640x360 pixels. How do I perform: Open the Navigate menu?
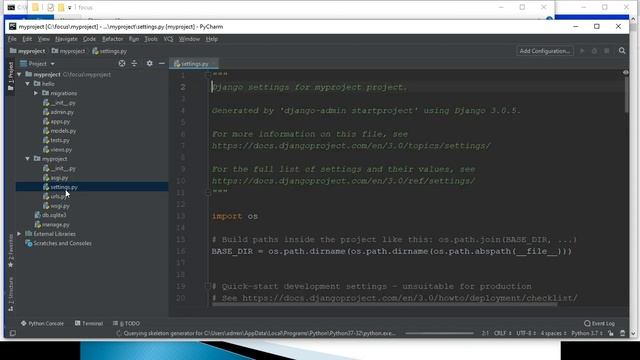(x=66, y=39)
